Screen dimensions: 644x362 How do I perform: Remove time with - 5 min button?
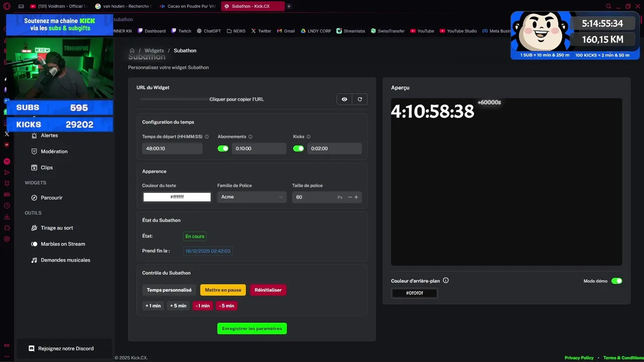click(x=227, y=306)
